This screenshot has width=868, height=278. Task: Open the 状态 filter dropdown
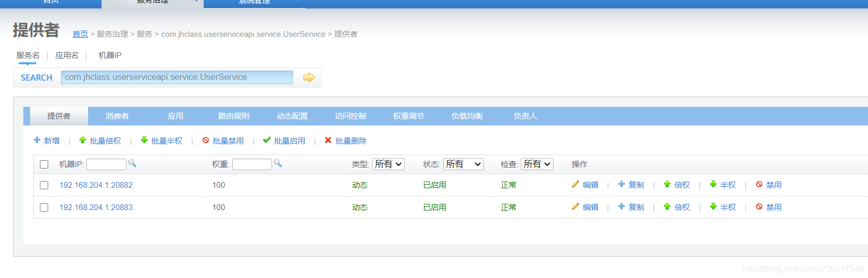coord(463,164)
